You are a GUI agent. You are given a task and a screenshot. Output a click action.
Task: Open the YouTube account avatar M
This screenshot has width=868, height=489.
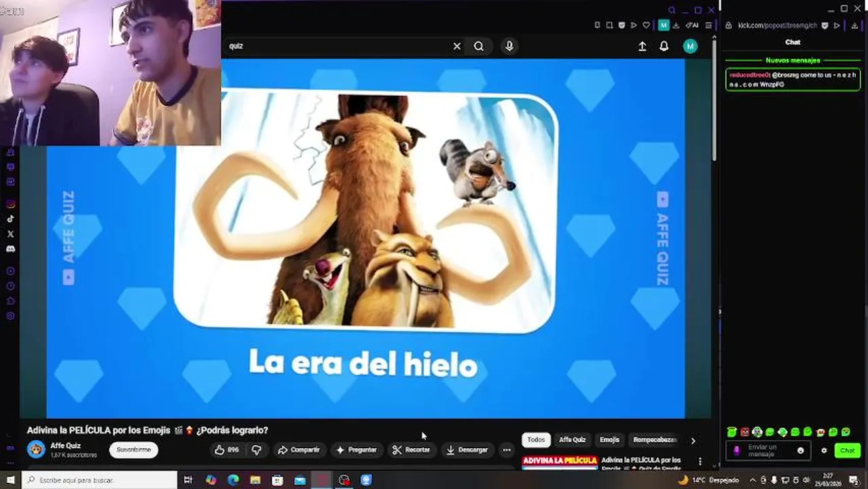pyautogui.click(x=690, y=46)
